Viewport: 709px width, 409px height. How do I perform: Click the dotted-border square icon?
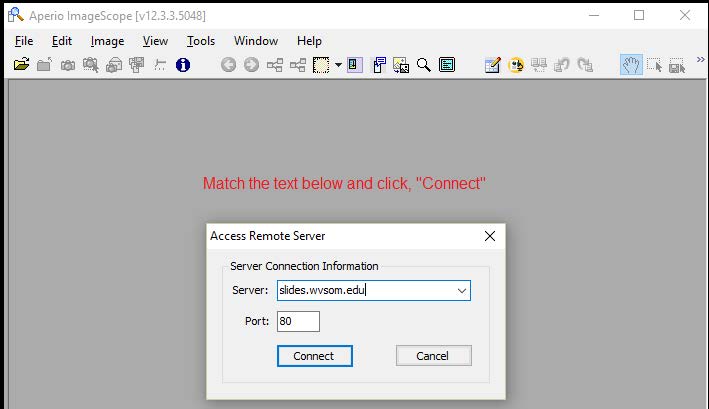[x=321, y=65]
